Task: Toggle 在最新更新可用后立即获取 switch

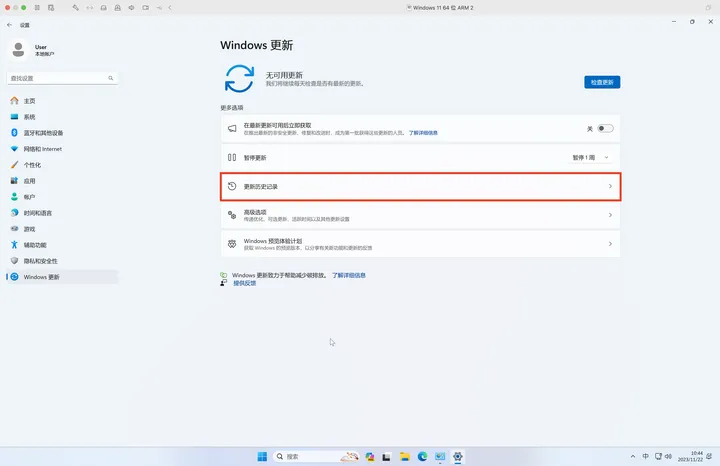Action: coord(605,129)
